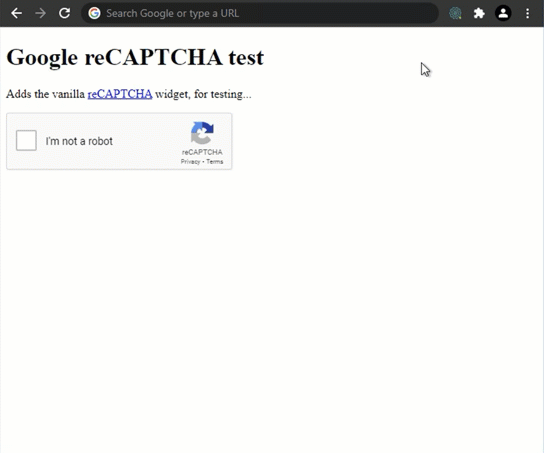The image size is (544, 453).
Task: Open the Privacy link in the widget
Action: click(190, 162)
